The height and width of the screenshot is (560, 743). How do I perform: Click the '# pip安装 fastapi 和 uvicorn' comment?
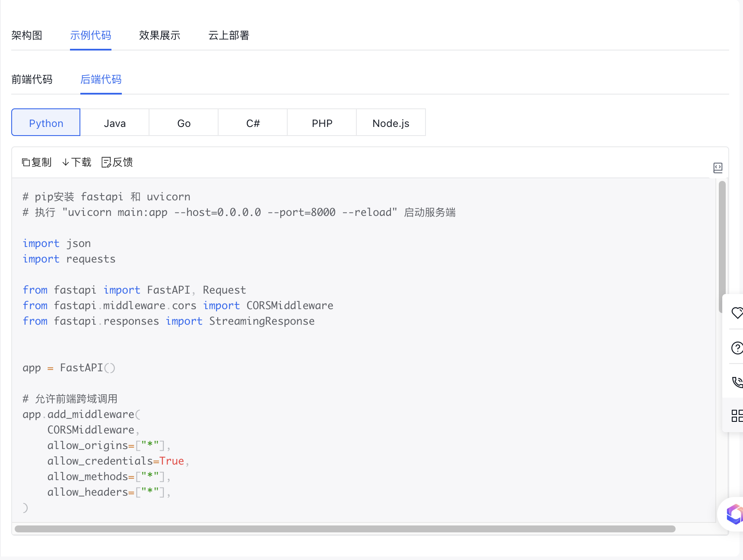(x=106, y=197)
